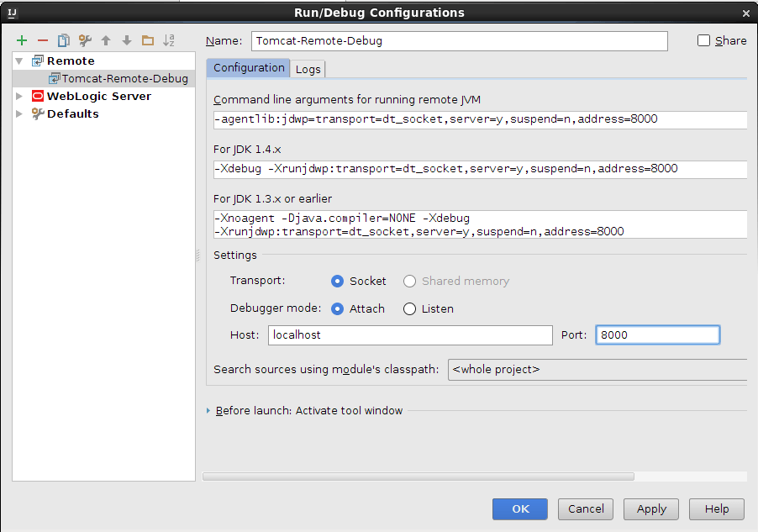Select the Listen debugger mode

tap(410, 309)
